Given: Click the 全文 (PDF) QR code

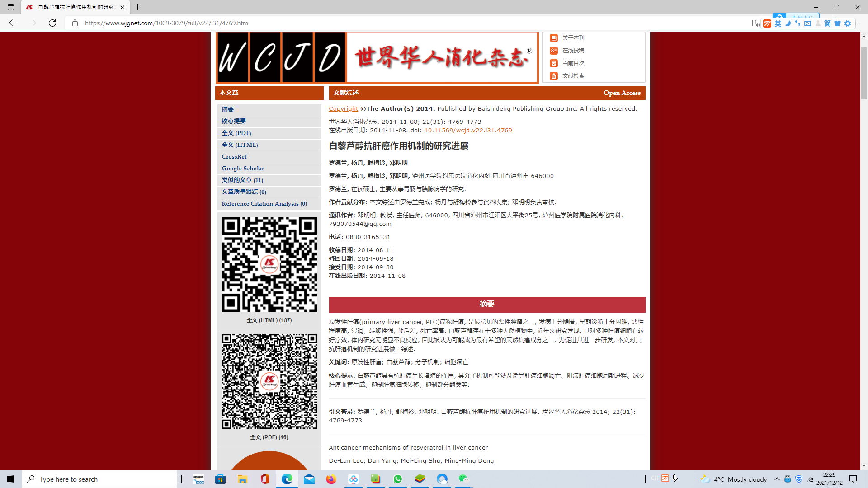Looking at the screenshot, I should coord(269,381).
